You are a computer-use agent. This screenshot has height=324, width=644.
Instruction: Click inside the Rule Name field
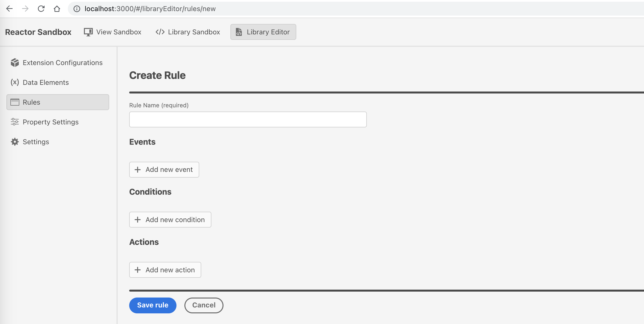point(248,119)
